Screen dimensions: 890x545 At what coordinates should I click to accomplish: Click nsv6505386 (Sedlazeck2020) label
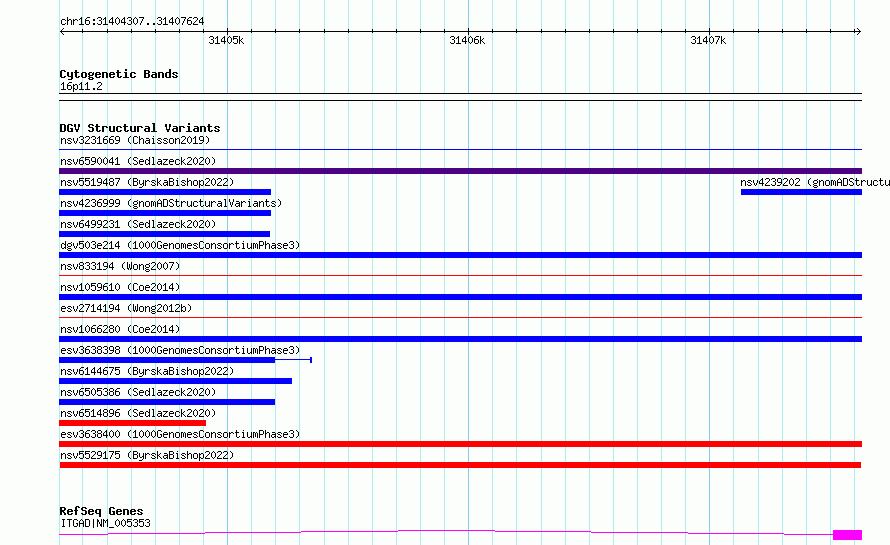point(138,392)
